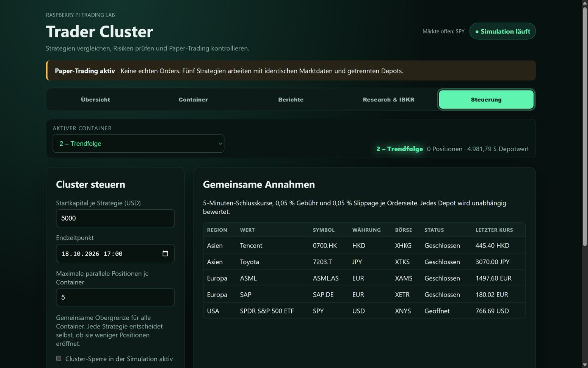Click the XAMS exchange cell

click(404, 278)
